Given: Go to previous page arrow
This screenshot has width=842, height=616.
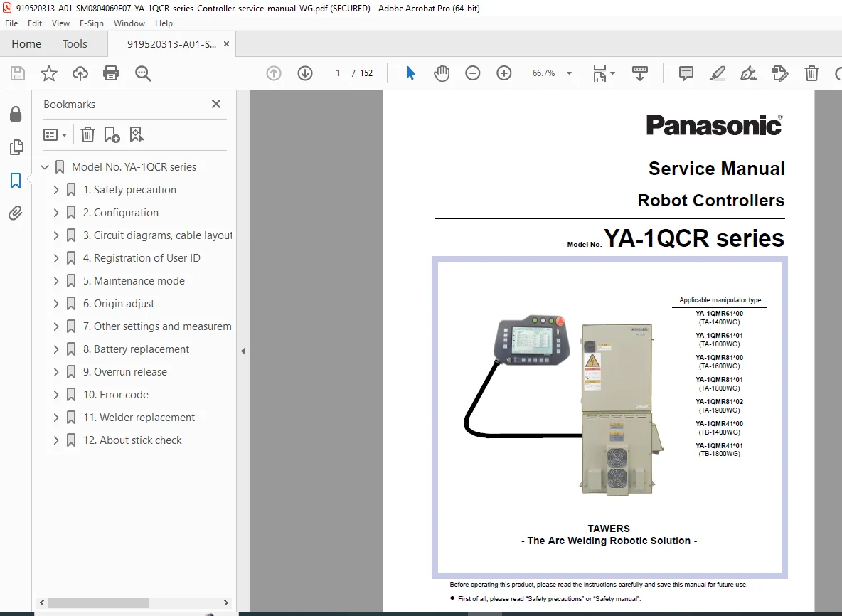Looking at the screenshot, I should click(x=274, y=73).
